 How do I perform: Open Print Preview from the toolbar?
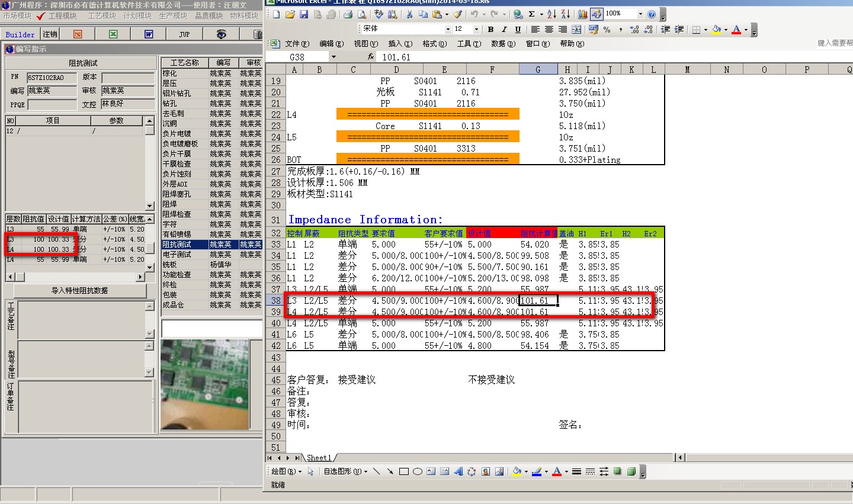[361, 14]
